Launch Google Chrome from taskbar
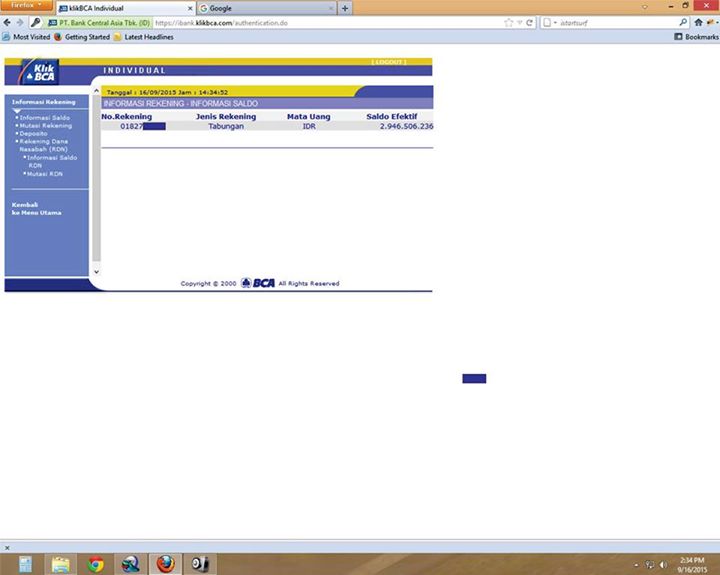The image size is (720, 575). [x=96, y=564]
